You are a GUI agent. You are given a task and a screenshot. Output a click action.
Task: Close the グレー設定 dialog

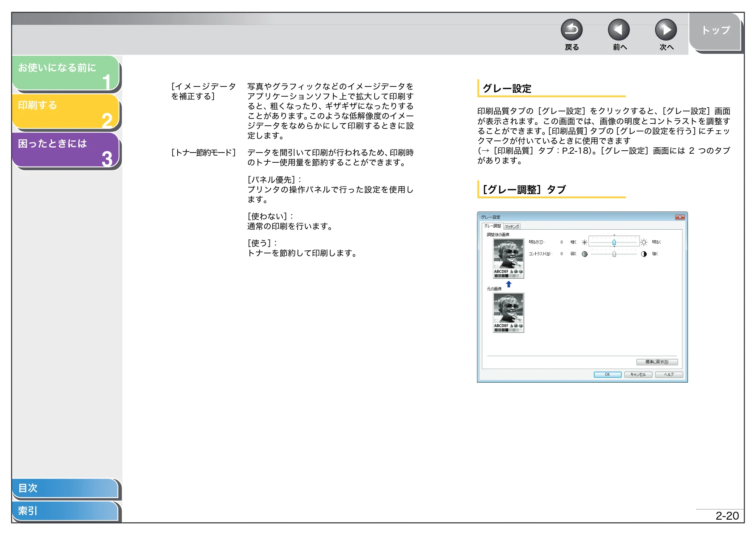(680, 217)
